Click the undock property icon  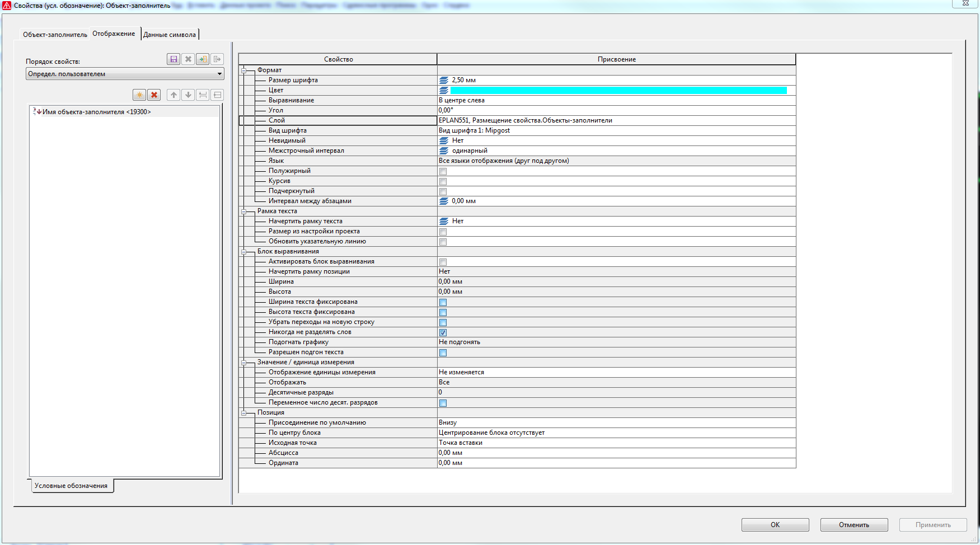(x=217, y=95)
